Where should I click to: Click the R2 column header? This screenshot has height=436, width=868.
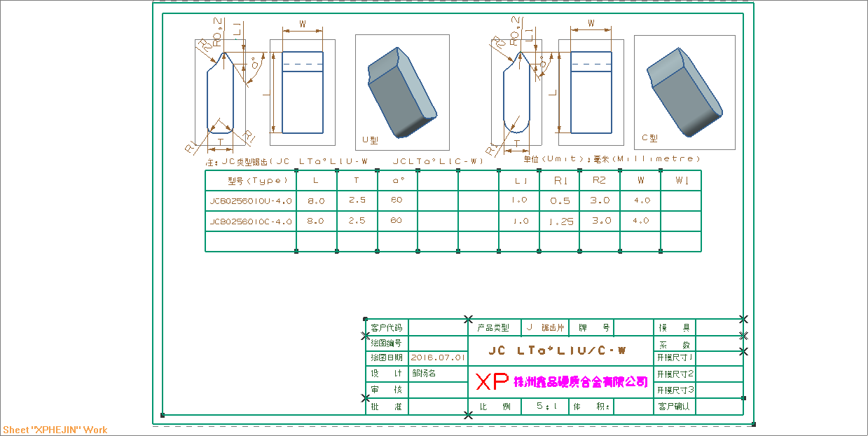coord(600,181)
